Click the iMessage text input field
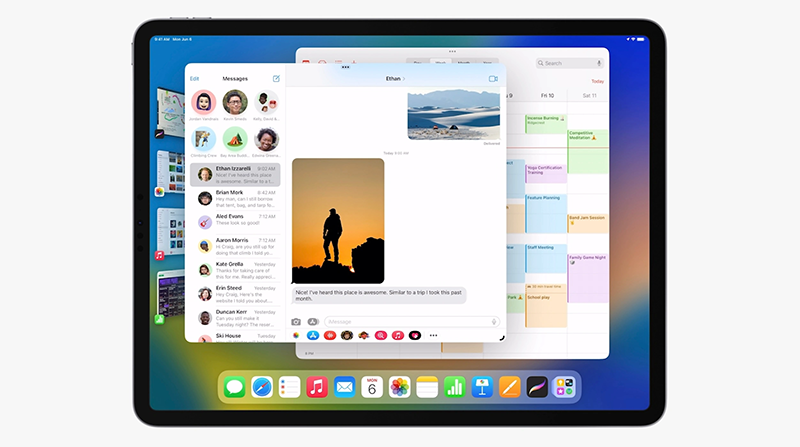 coord(412,321)
